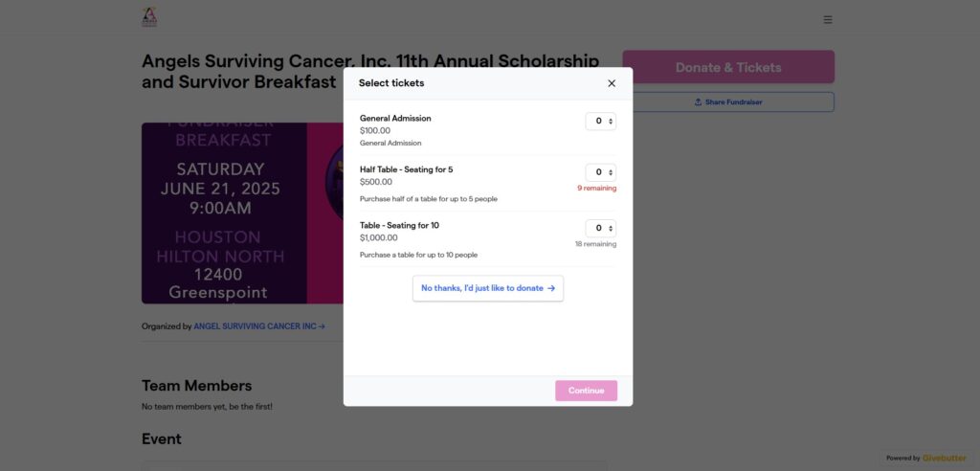Viewport: 980px width, 471px height.
Task: Open the Table Seating for 10 quantity dropdown
Action: (x=600, y=229)
